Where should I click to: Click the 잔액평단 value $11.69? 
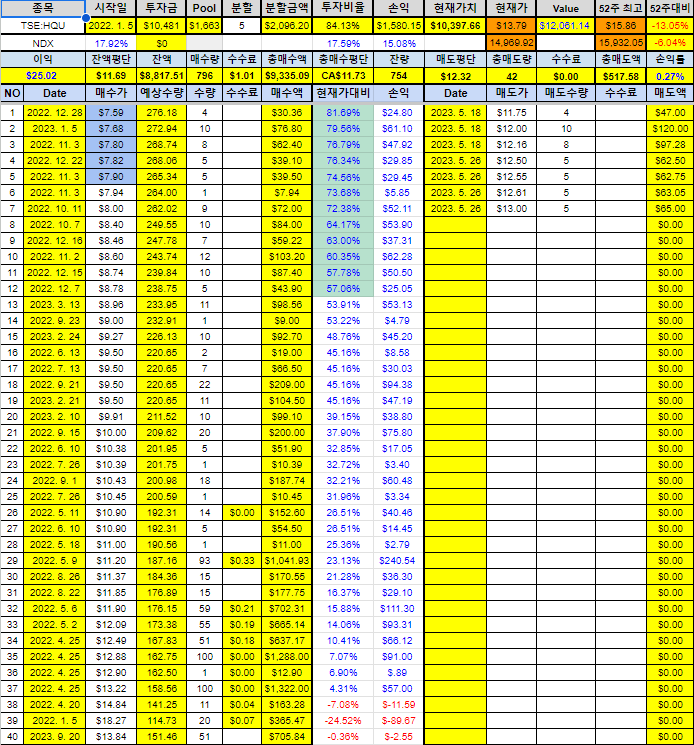[111, 76]
